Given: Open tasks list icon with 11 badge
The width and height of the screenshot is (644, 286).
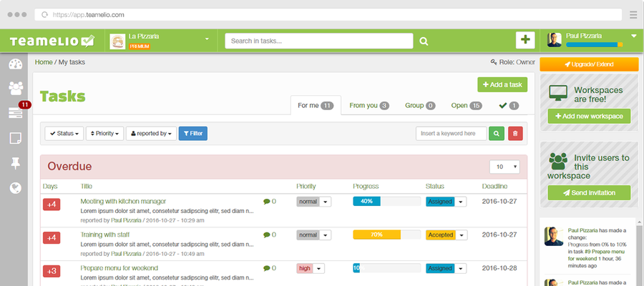Looking at the screenshot, I should pos(16,113).
